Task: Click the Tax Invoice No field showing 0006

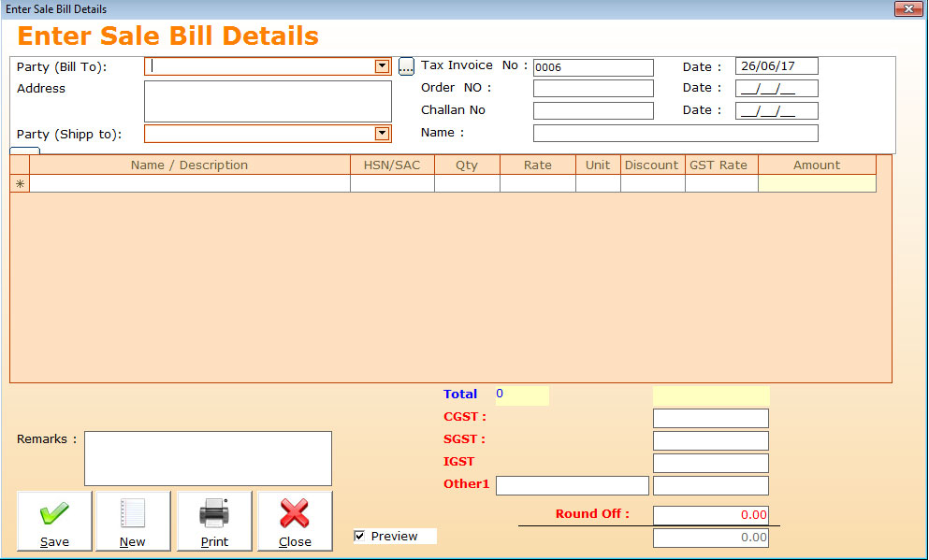Action: point(593,67)
